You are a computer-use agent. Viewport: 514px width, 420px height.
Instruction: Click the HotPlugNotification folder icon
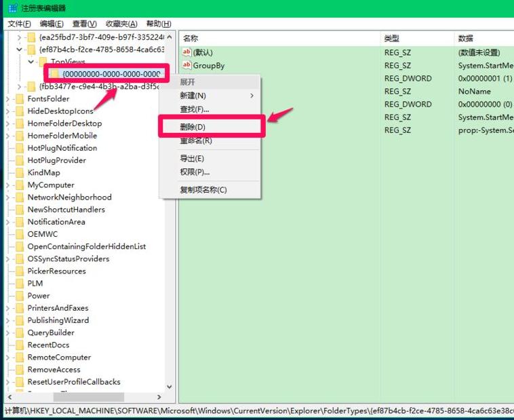tap(20, 148)
